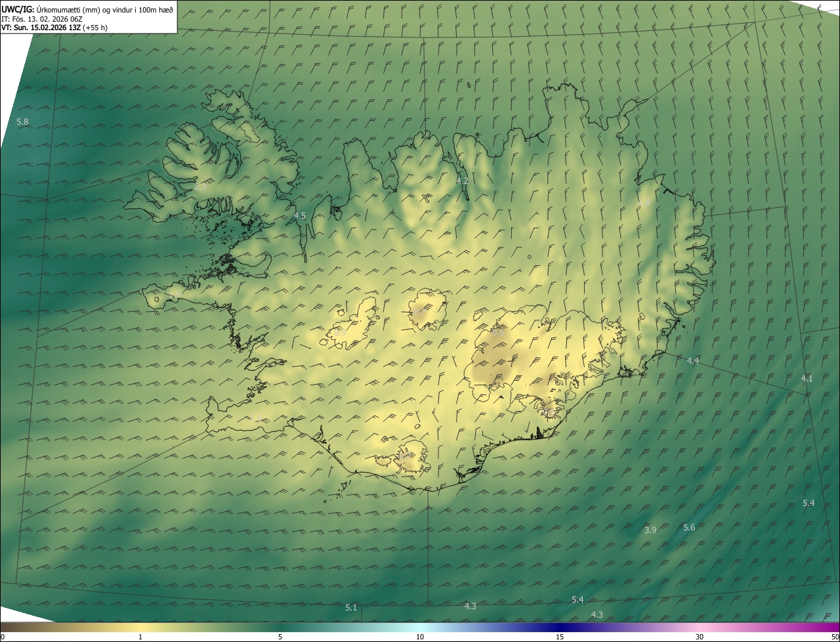Image resolution: width=840 pixels, height=642 pixels.
Task: Click the map value 4.5
Action: pos(300,215)
